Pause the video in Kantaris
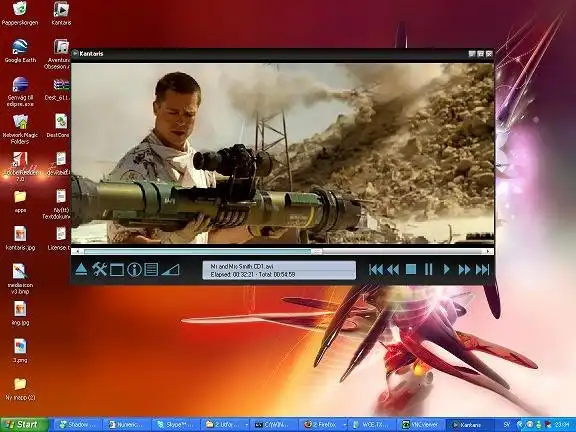 pyautogui.click(x=428, y=270)
